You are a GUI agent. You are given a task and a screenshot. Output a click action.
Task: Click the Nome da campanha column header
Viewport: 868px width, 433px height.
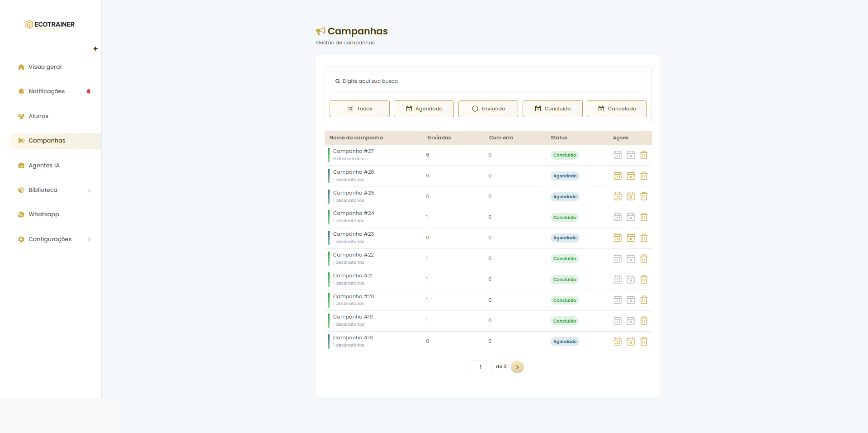click(x=356, y=138)
